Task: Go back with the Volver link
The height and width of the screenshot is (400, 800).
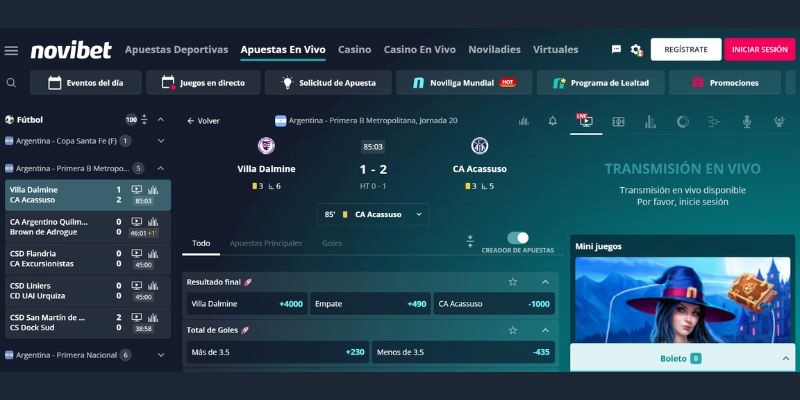Action: pyautogui.click(x=203, y=121)
